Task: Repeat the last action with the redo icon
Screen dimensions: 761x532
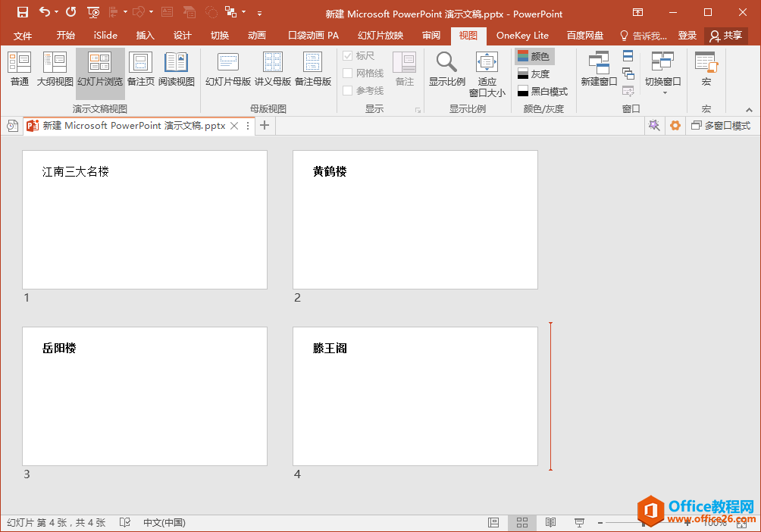Action: tap(70, 11)
